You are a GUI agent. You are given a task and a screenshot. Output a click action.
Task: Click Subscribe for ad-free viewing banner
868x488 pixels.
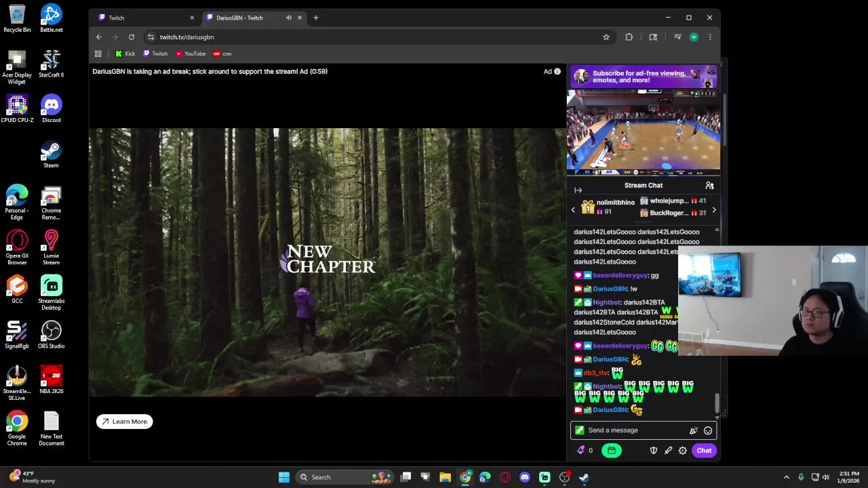pyautogui.click(x=644, y=77)
